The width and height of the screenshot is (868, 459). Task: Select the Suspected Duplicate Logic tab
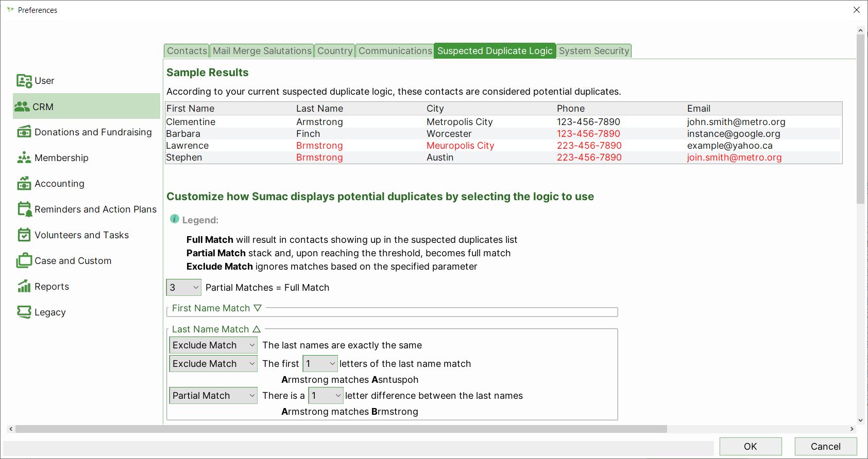pos(495,51)
